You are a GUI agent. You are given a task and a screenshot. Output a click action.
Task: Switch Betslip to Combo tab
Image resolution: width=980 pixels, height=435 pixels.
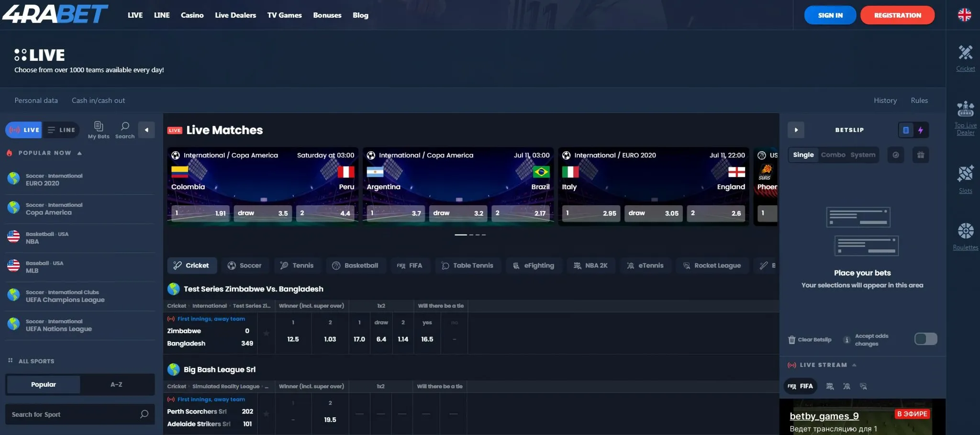(x=834, y=155)
